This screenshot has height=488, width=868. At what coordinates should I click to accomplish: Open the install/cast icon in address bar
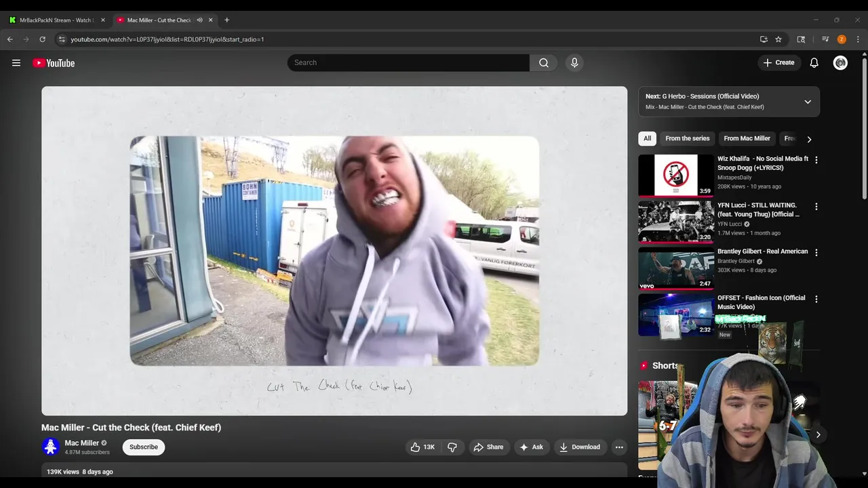764,39
